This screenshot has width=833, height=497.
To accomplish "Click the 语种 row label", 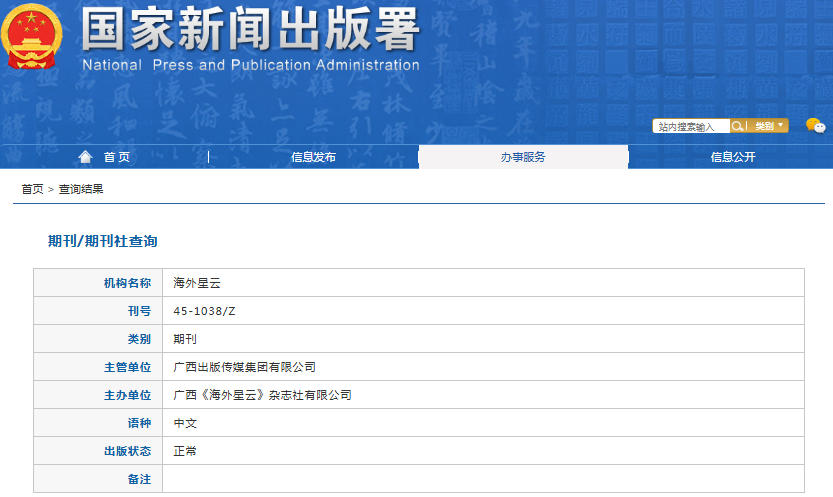I will 139,423.
